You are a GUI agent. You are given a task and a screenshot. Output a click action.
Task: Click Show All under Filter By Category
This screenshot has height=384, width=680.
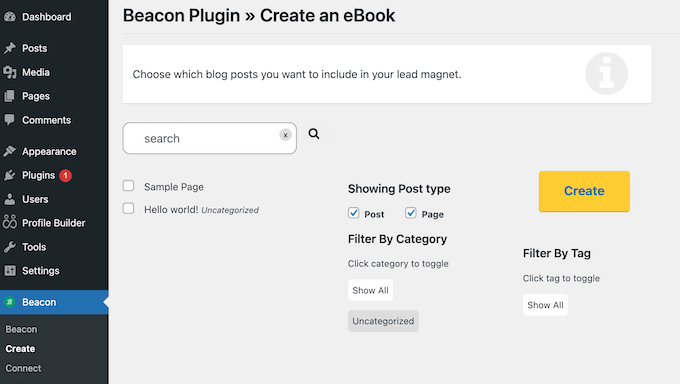(370, 290)
